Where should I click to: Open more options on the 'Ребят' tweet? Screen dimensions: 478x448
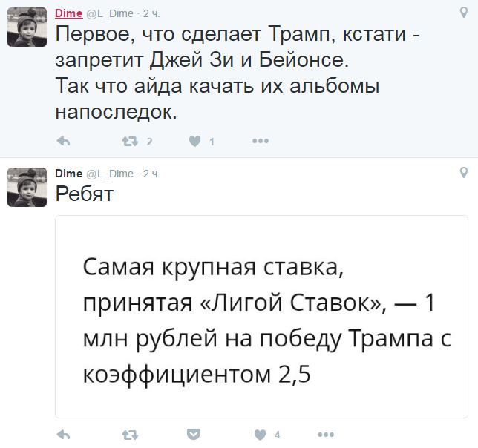(325, 435)
